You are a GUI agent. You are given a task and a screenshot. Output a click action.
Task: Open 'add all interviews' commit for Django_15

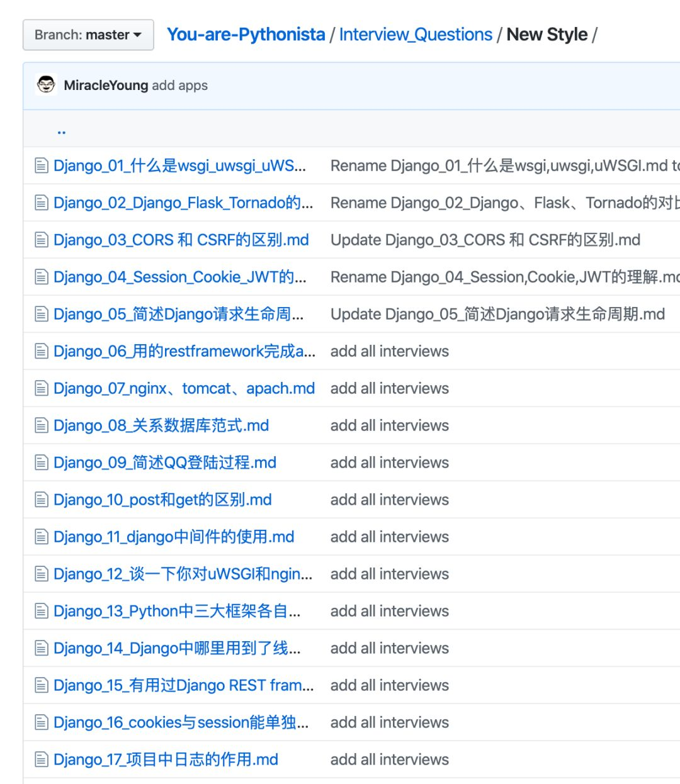pyautogui.click(x=390, y=685)
